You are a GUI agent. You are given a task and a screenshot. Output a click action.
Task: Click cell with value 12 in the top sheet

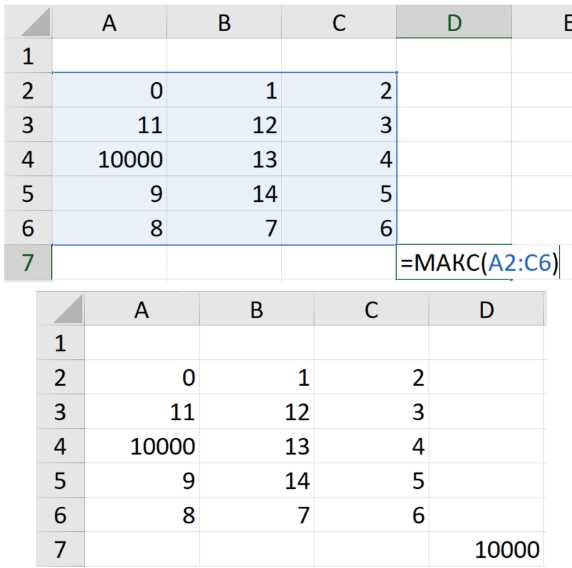pyautogui.click(x=224, y=125)
